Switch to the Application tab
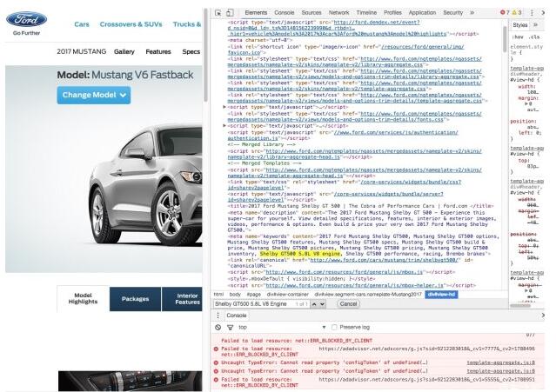Viewport: 556px width, 392px height. pyautogui.click(x=422, y=12)
